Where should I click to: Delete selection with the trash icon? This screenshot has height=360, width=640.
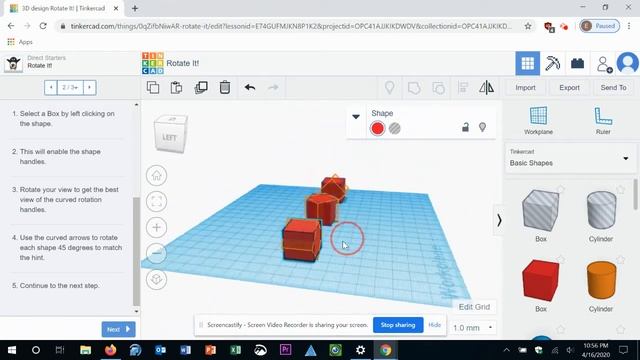[225, 87]
